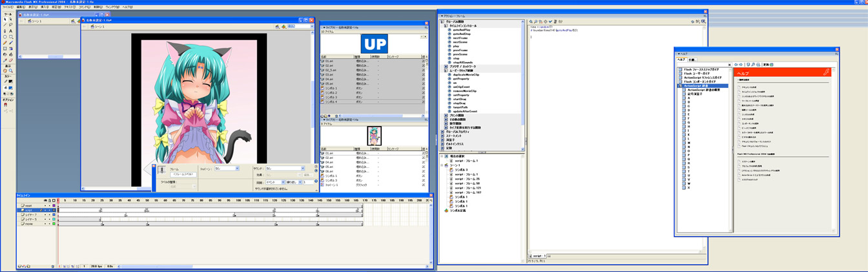Image resolution: width=868 pixels, height=272 pixels.
Task: Select the Zoom magnifier tool
Action: (x=11, y=70)
